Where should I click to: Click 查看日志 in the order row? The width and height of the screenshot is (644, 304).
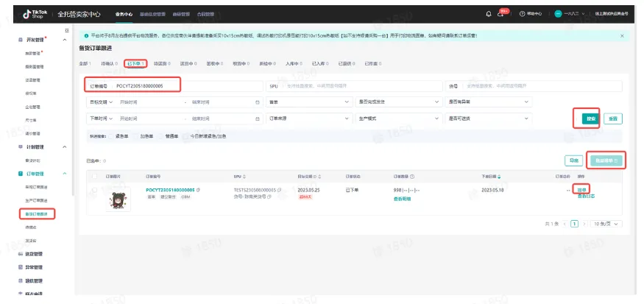[586, 197]
